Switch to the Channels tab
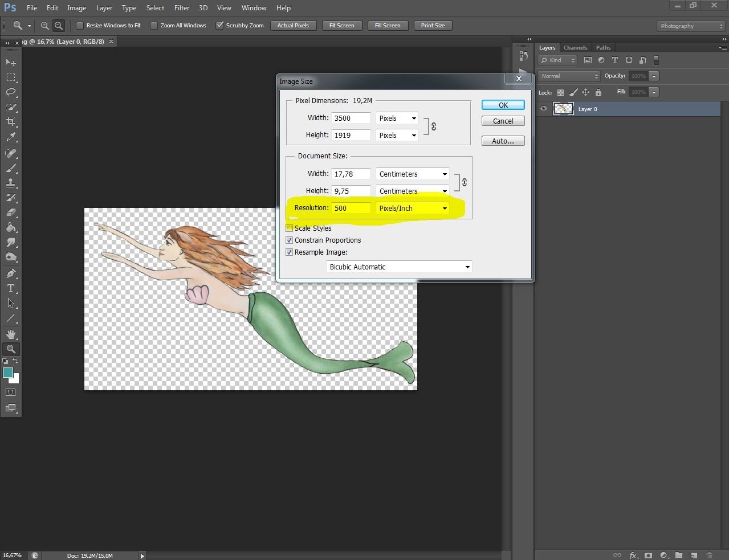The width and height of the screenshot is (729, 560). click(x=575, y=47)
